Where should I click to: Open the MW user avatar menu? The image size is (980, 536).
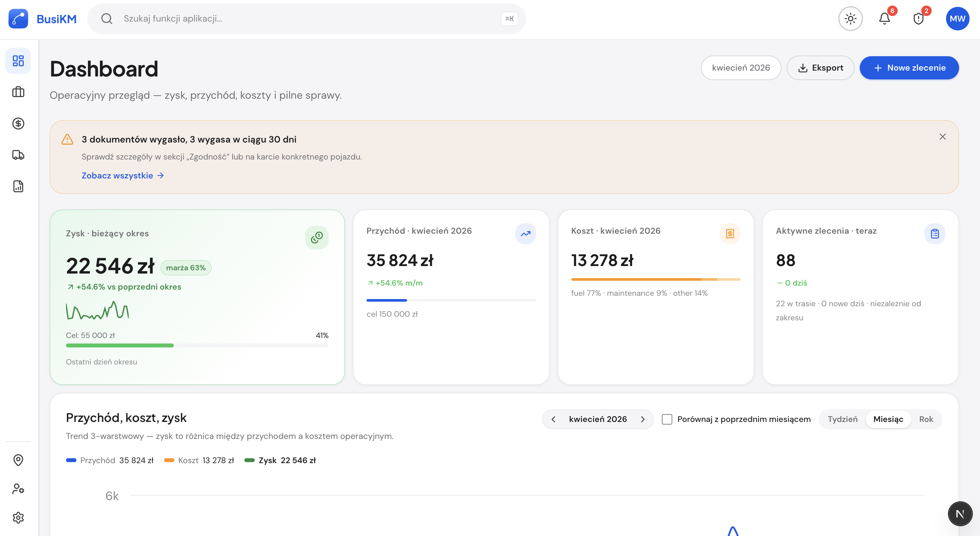point(957,19)
